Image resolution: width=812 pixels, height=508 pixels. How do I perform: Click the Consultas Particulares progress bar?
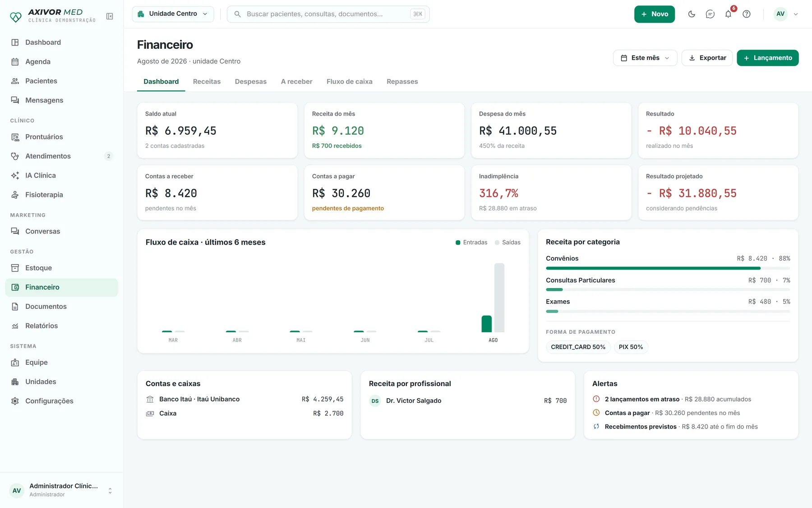point(668,290)
